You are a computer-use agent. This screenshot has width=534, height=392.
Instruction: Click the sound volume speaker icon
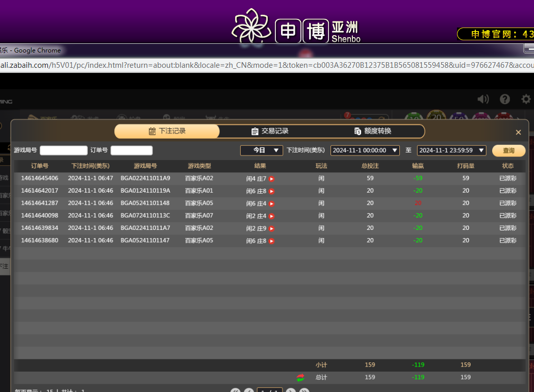[x=482, y=99]
